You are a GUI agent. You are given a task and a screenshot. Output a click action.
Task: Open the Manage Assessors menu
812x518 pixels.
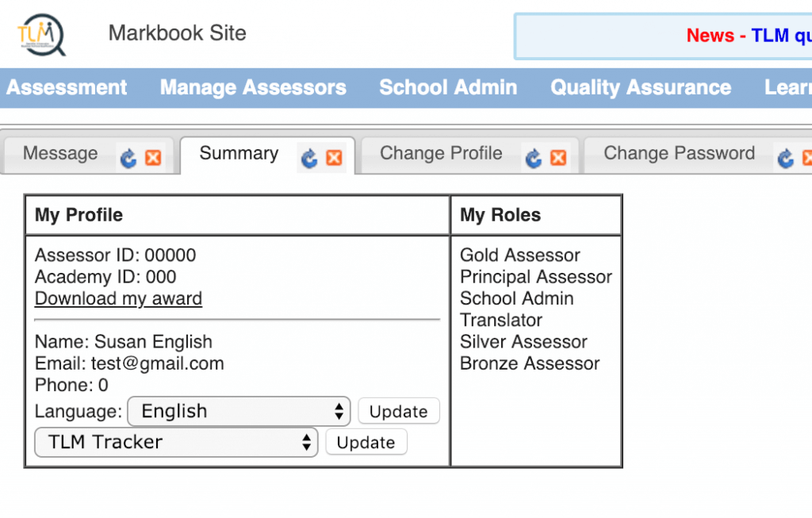point(253,87)
